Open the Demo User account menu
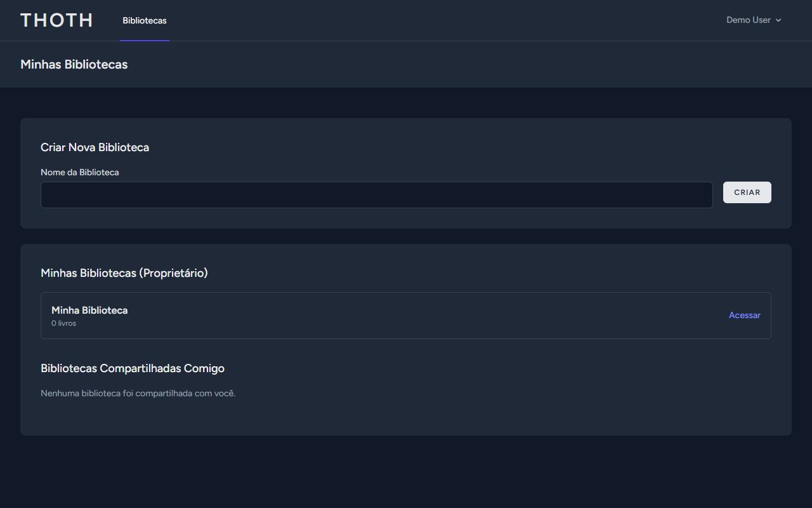Image resolution: width=812 pixels, height=508 pixels. pos(754,20)
